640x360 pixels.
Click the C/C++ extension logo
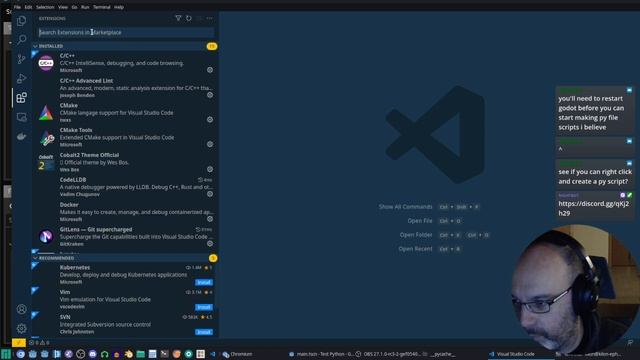point(46,63)
